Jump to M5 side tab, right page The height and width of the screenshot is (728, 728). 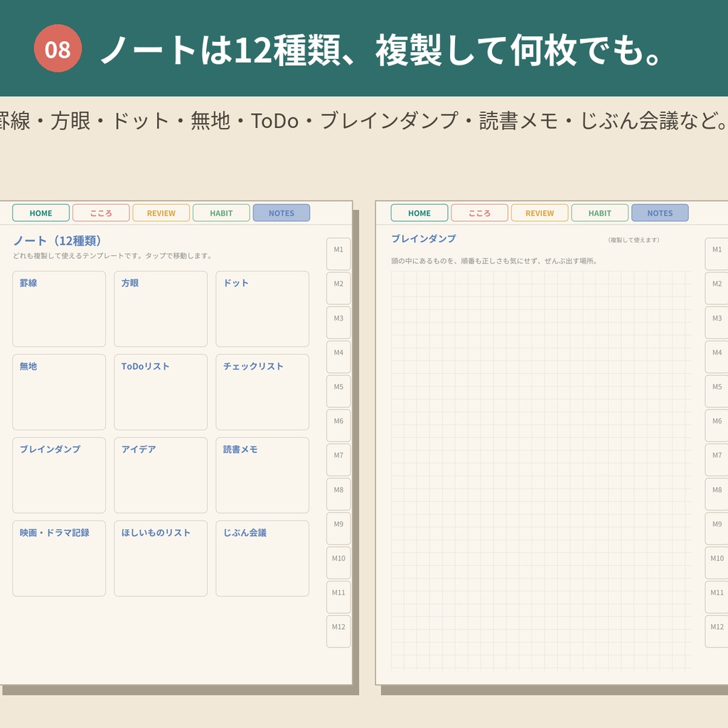tap(717, 392)
